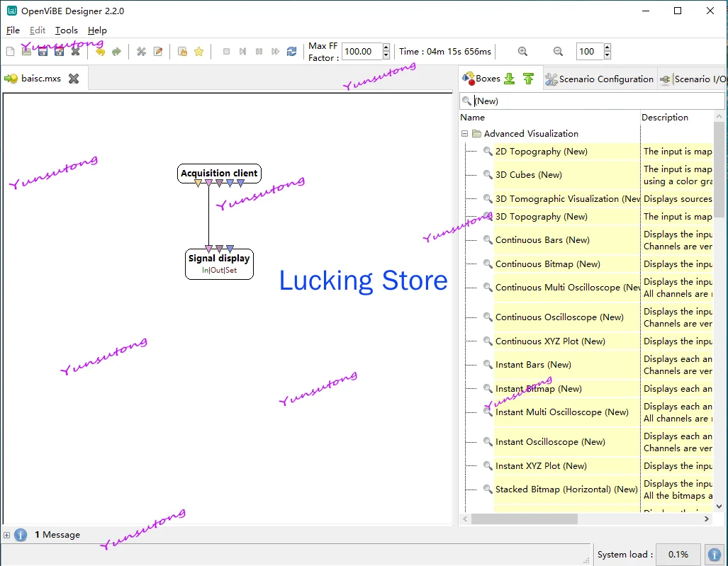Viewport: 728px width, 566px height.
Task: Zoom out with the magnifier minus icon
Action: pos(559,52)
